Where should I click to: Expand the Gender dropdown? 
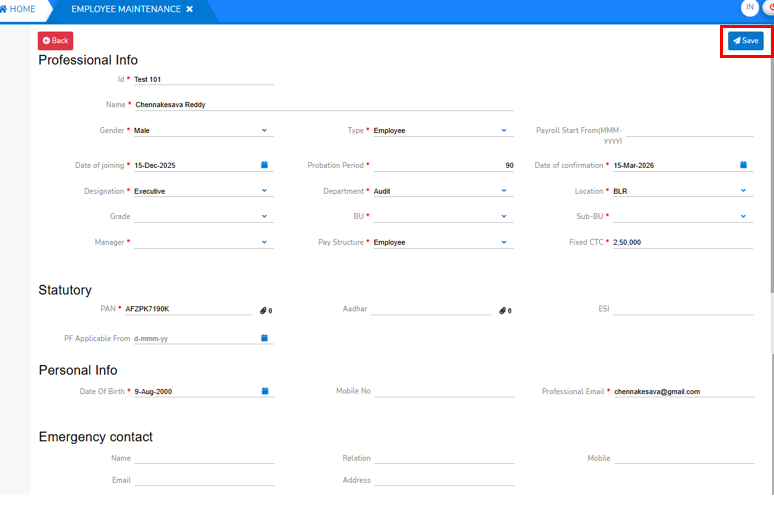coord(265,130)
